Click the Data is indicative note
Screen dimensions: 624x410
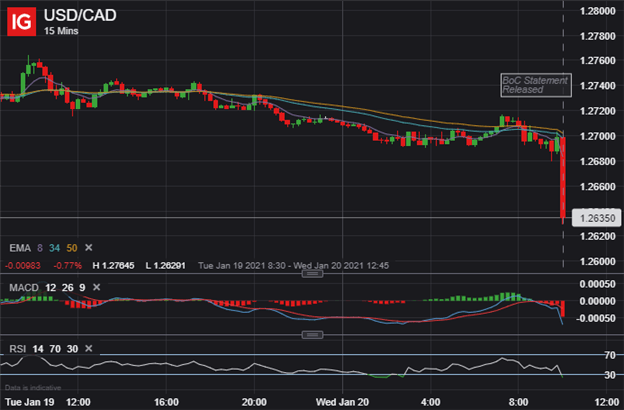click(33, 387)
